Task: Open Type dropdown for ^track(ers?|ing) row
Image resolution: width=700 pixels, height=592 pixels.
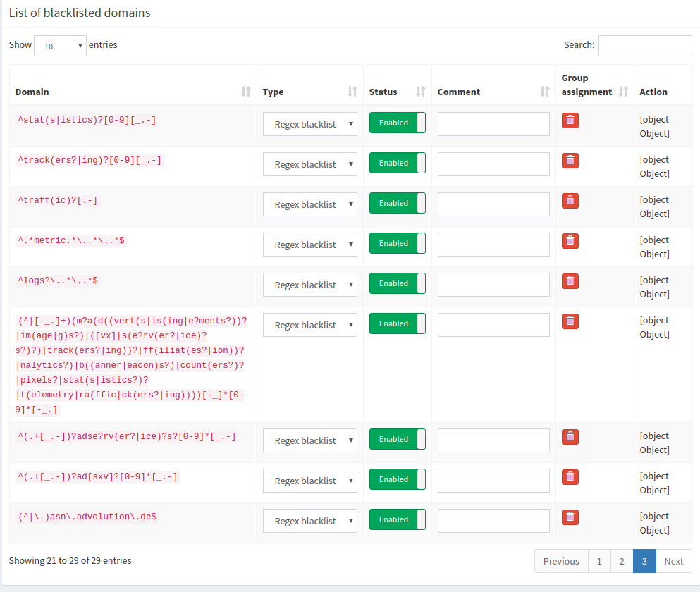Action: point(310,164)
